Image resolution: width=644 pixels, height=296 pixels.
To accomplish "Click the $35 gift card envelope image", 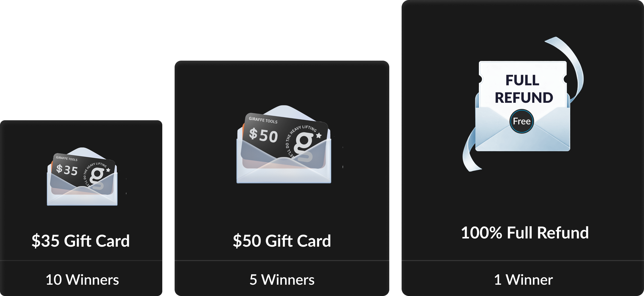I will [x=82, y=177].
